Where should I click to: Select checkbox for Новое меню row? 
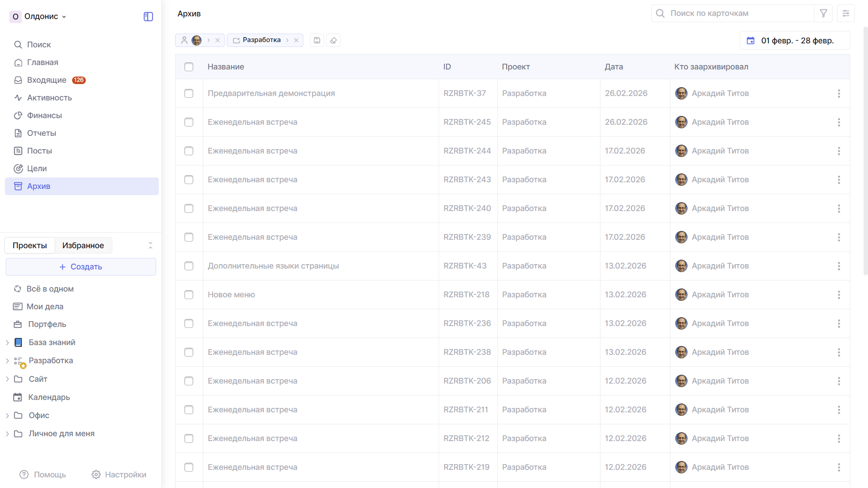189,295
